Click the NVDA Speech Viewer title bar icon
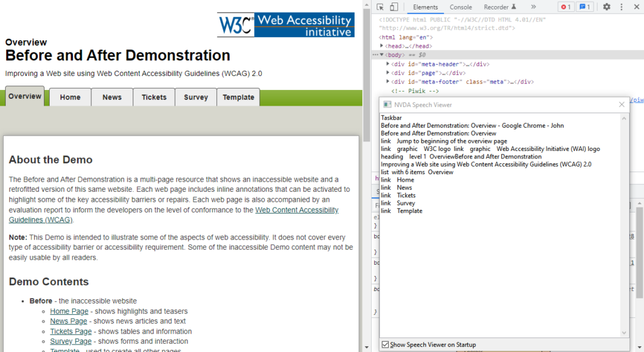The width and height of the screenshot is (644, 352). tap(387, 104)
